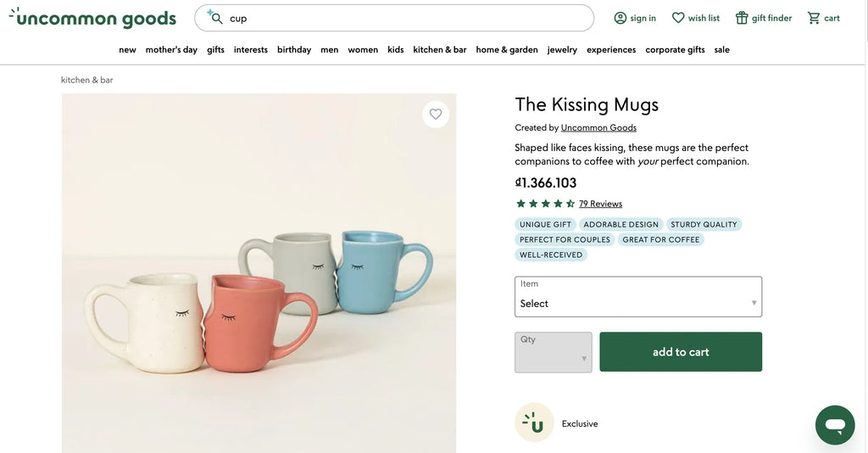Click the search input field
This screenshot has width=868, height=453.
point(407,18)
